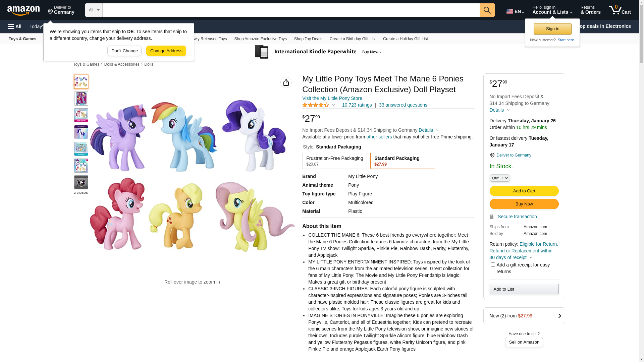Open Create a Birthday Gift List

point(353,39)
